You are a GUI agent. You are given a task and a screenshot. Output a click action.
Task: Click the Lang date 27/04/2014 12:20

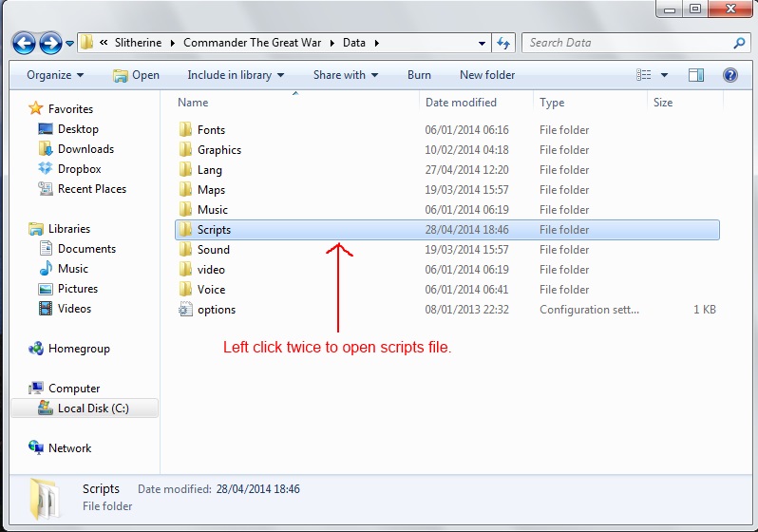click(466, 170)
